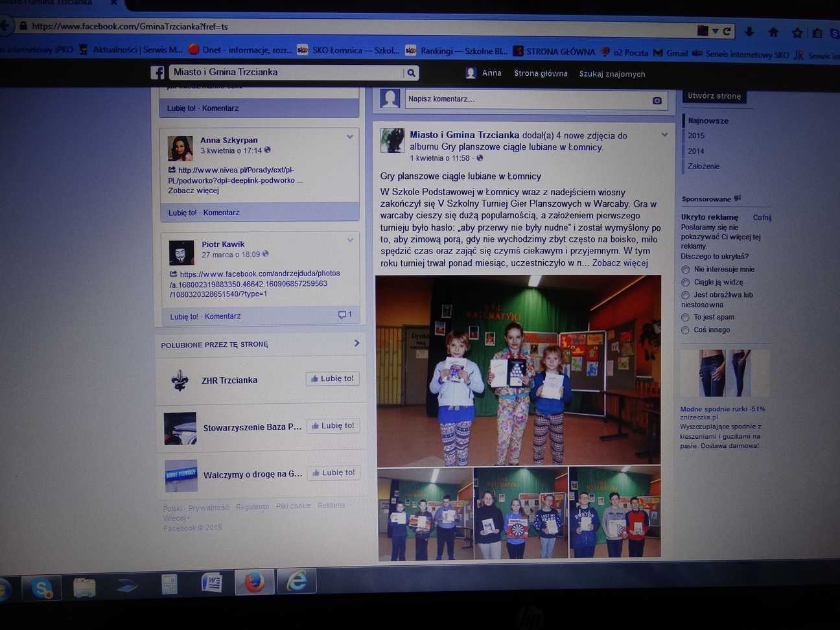
Task: Click the Miasto i Gmina Trzcianka post avatar
Action: 392,140
